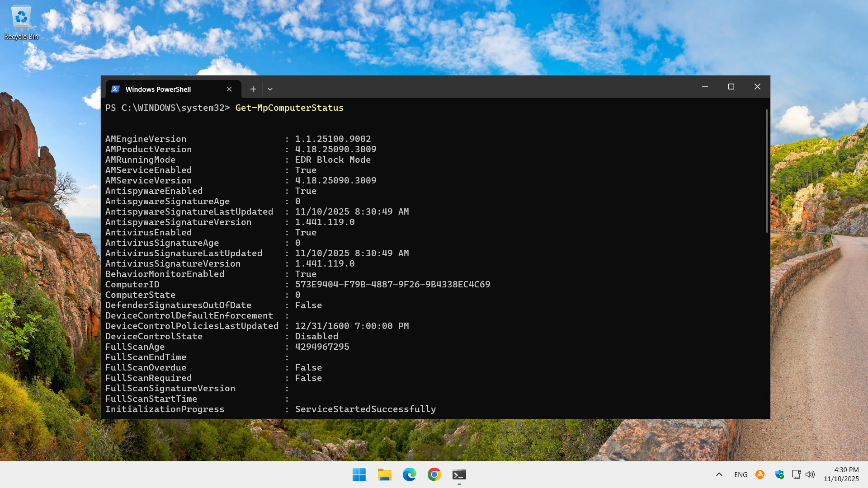Open a new terminal tab

[x=253, y=89]
